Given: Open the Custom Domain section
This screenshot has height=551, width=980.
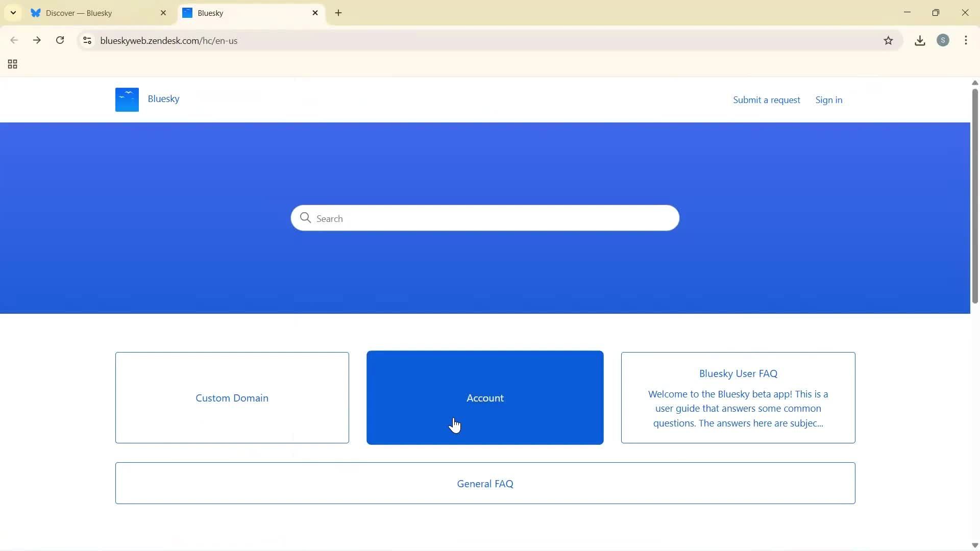Looking at the screenshot, I should pos(232,398).
